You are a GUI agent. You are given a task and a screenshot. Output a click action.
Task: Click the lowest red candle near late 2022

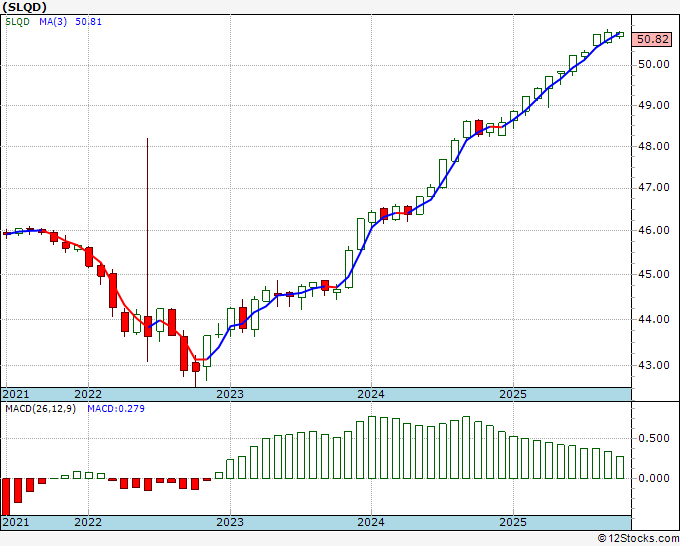pyautogui.click(x=196, y=367)
